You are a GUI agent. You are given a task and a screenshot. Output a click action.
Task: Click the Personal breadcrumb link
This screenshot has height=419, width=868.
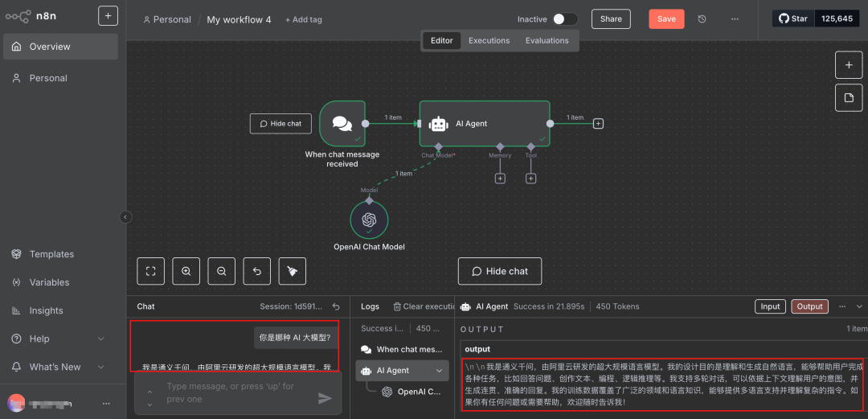tap(166, 19)
